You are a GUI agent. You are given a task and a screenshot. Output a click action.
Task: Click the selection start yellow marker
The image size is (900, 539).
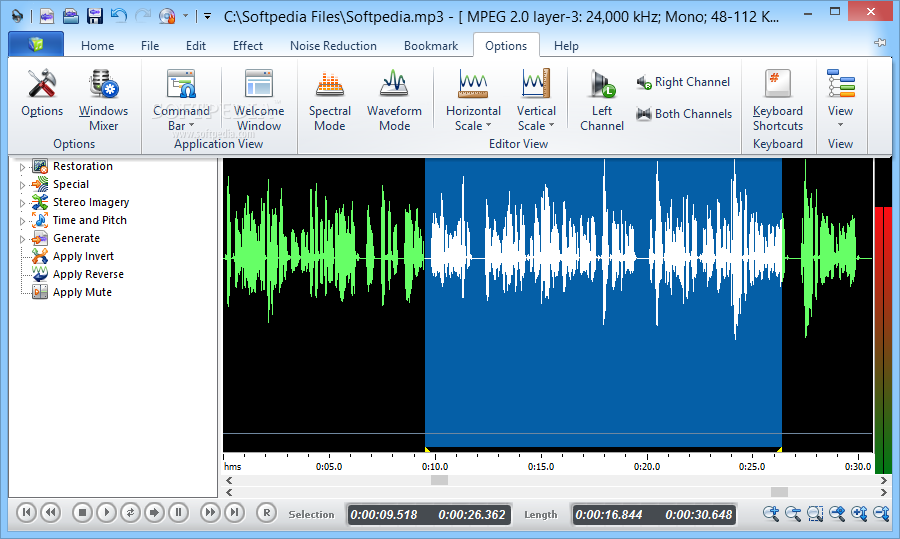[427, 449]
